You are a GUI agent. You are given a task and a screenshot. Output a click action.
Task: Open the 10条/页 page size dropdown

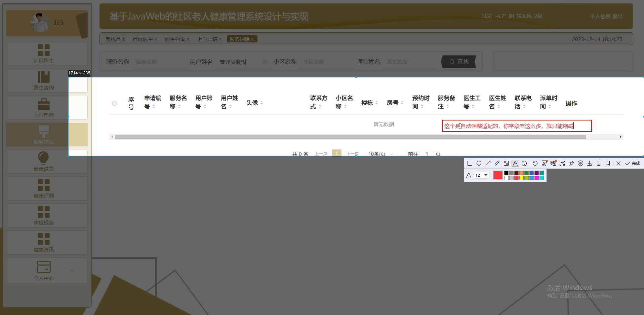point(381,154)
